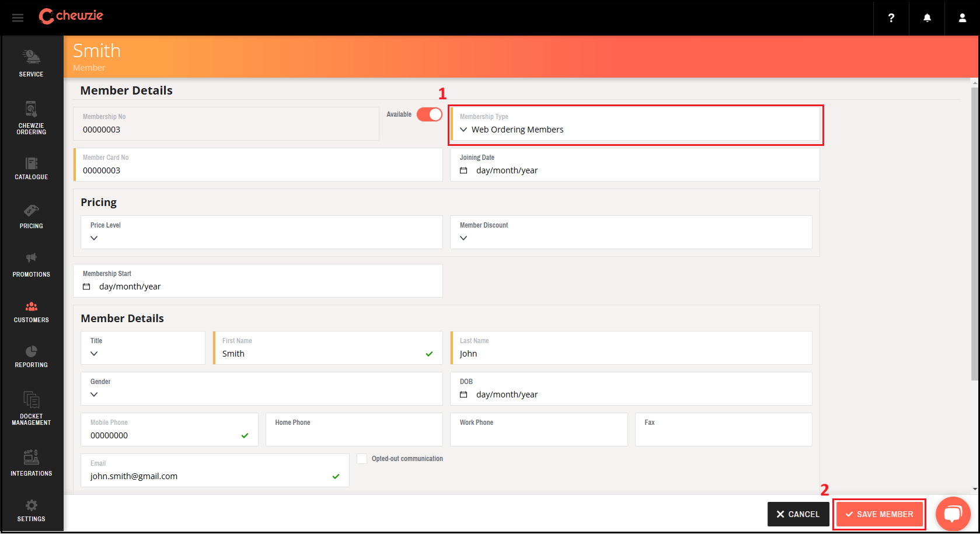Viewport: 980px width, 534px height.
Task: Click the Joining Date field
Action: click(635, 165)
